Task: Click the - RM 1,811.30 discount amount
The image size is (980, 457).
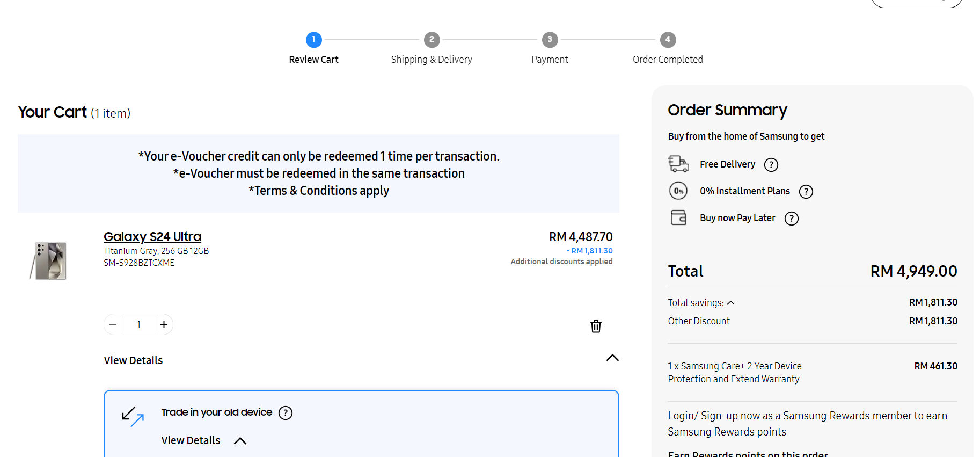Action: 589,251
